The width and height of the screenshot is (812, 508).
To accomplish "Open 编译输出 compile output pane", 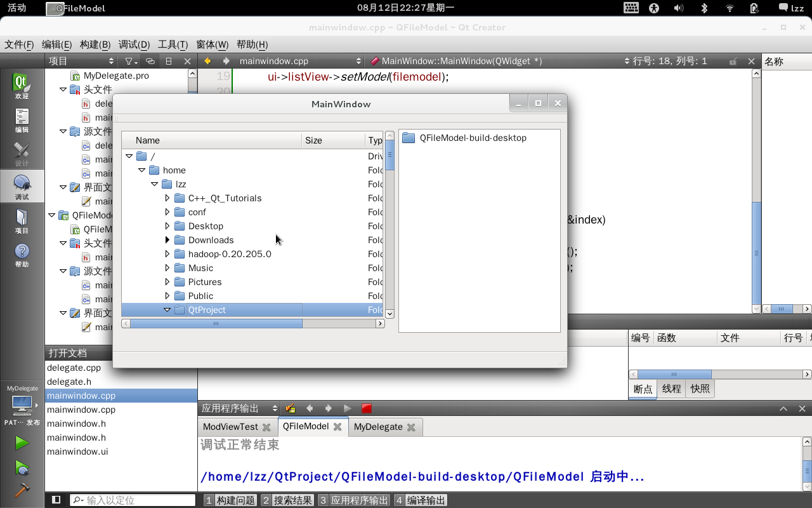I will click(420, 500).
